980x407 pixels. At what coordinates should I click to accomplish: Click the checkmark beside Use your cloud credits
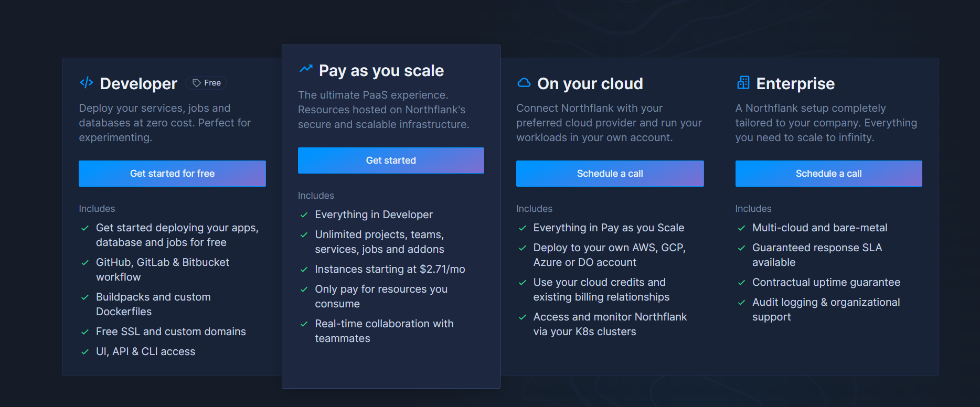tap(523, 283)
